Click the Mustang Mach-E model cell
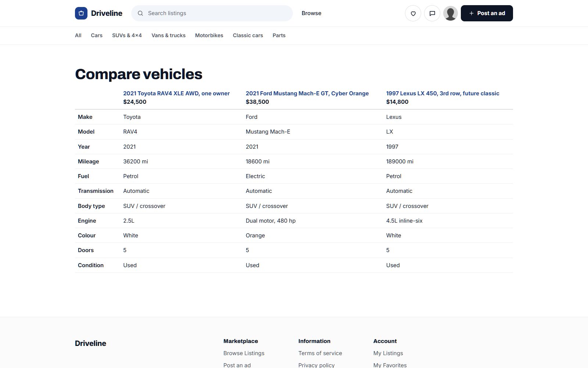This screenshot has width=588, height=368. (x=268, y=132)
